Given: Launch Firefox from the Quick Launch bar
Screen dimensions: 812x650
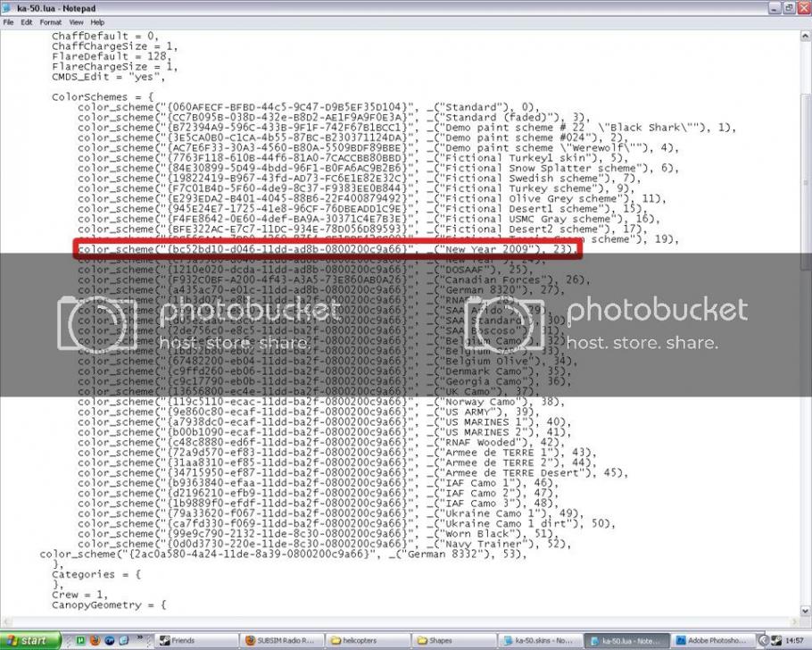Looking at the screenshot, I should [95, 640].
